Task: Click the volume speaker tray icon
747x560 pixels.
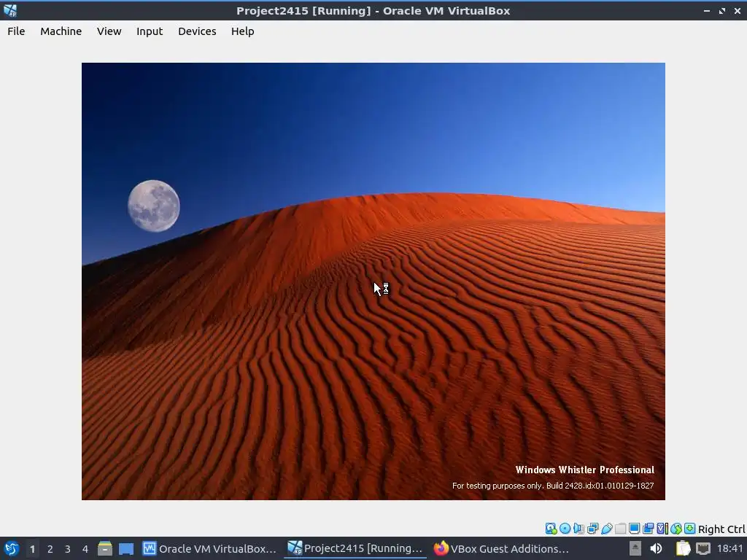Action: click(656, 548)
